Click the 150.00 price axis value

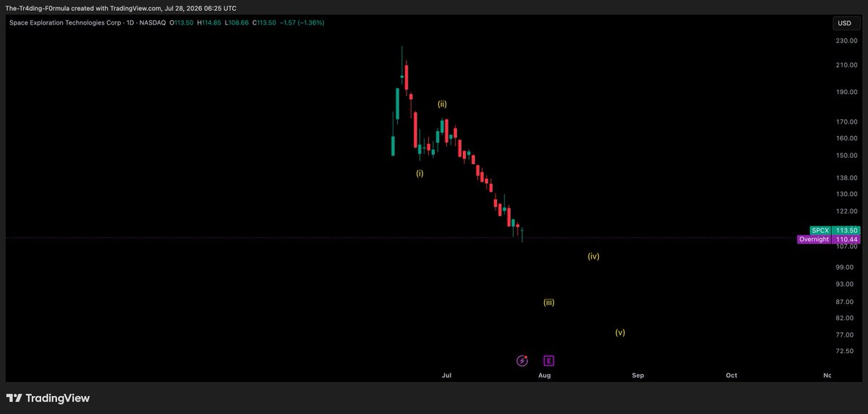tap(846, 156)
